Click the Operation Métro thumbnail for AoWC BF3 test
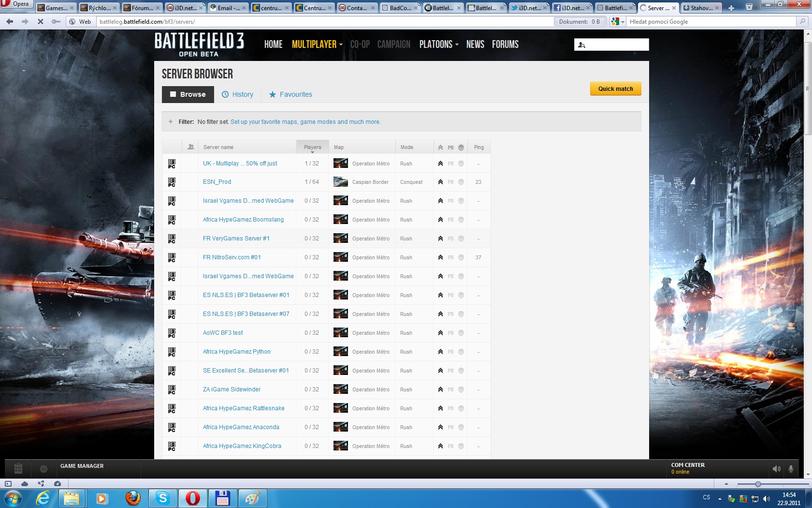This screenshot has height=508, width=812. click(x=341, y=333)
